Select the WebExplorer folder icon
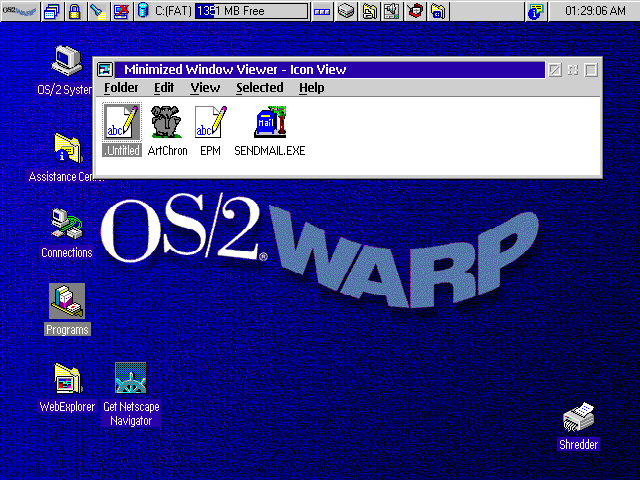This screenshot has height=480, width=640. click(x=68, y=378)
